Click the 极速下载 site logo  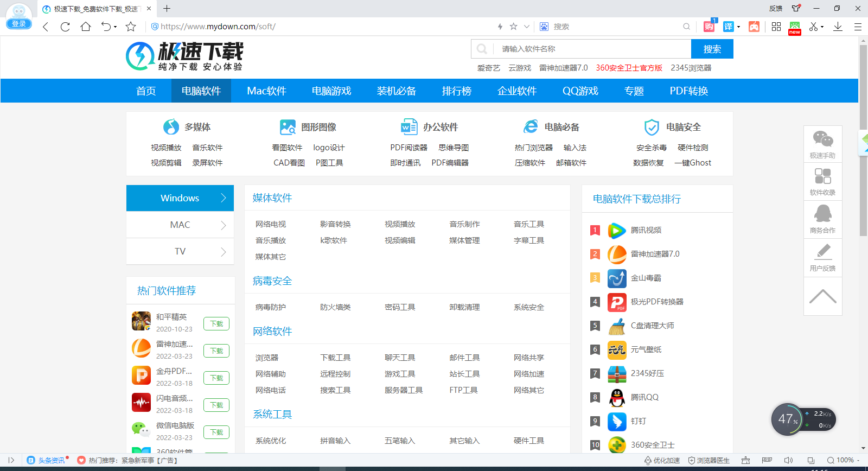point(185,56)
